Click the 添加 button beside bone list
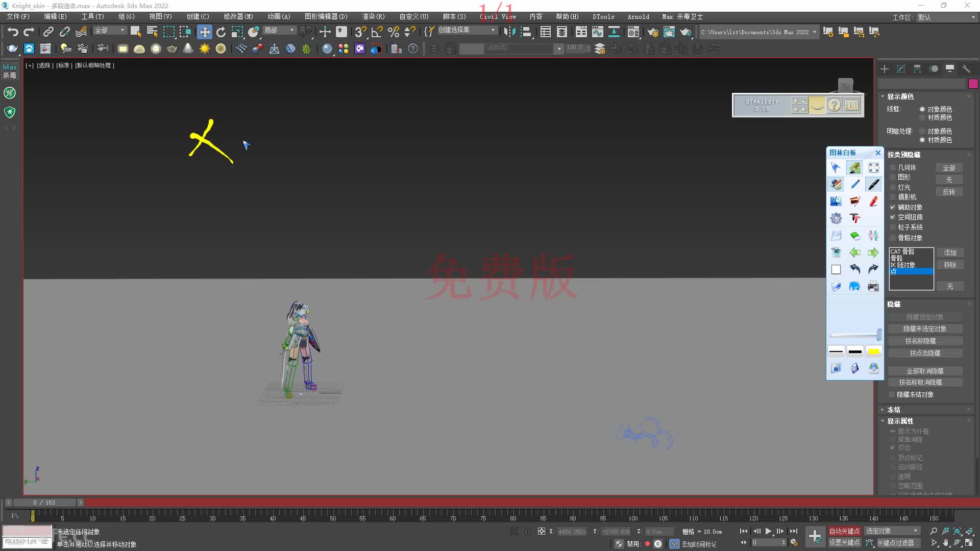The image size is (980, 551). coord(950,253)
